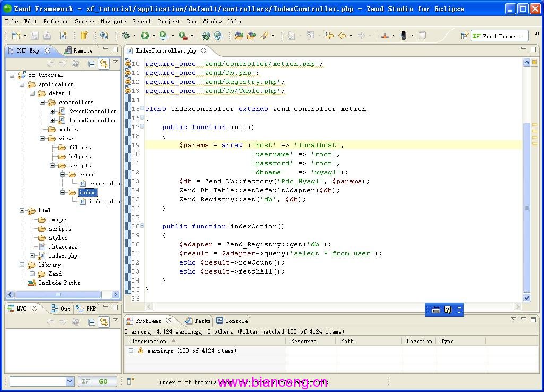Open the combo box beside the GO button
Screen dimensions: 544x392
click(70, 381)
